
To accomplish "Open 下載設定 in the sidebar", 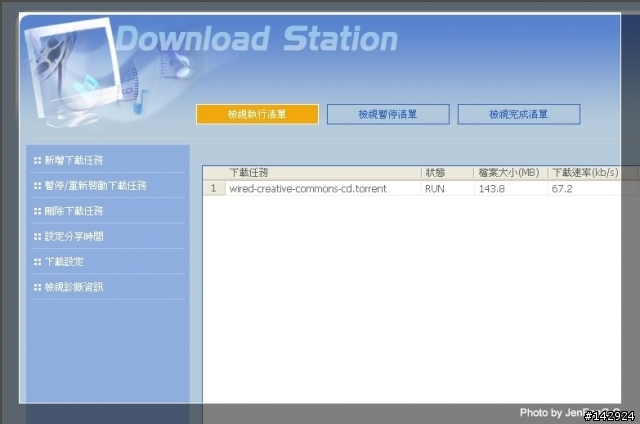I will (64, 262).
